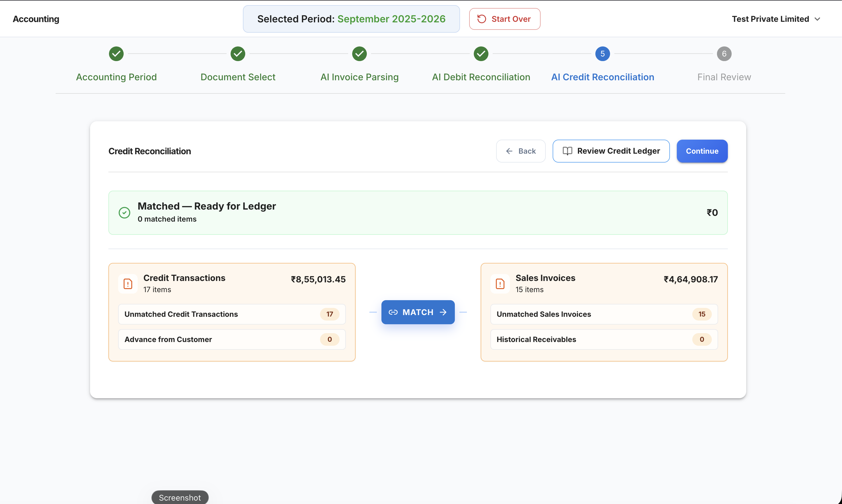Click the 0 badge in Historical Receivables
This screenshot has height=504, width=842.
click(702, 339)
